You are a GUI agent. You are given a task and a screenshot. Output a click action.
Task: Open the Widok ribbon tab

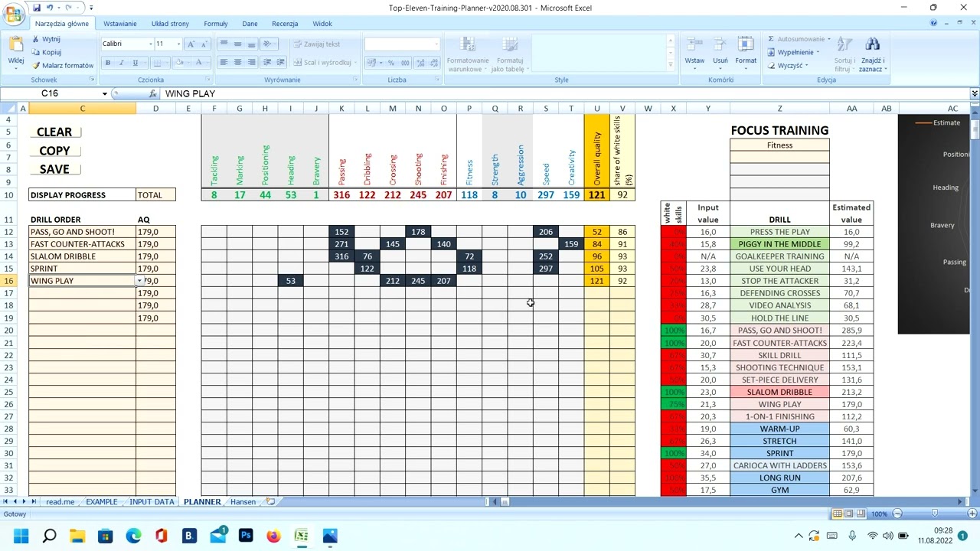(322, 24)
